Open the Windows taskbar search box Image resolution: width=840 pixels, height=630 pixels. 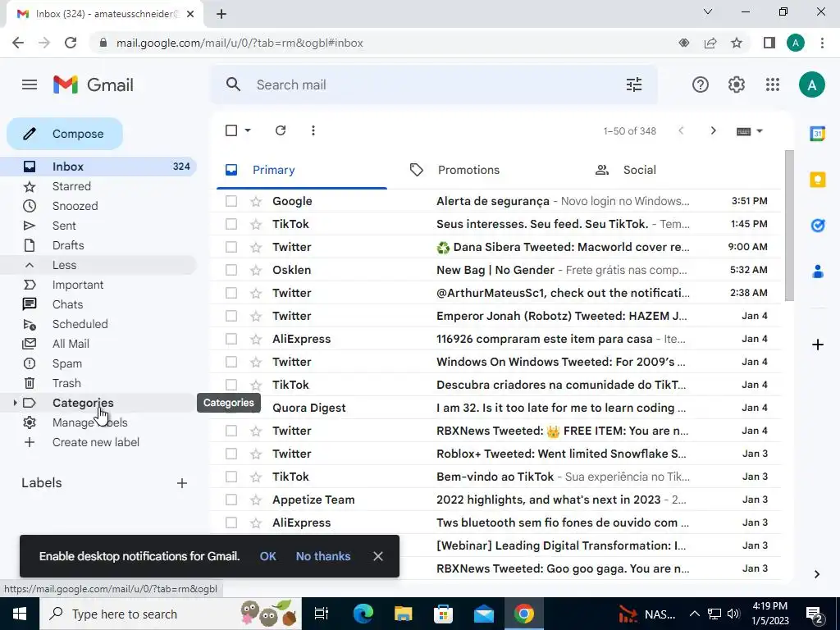[x=171, y=614]
